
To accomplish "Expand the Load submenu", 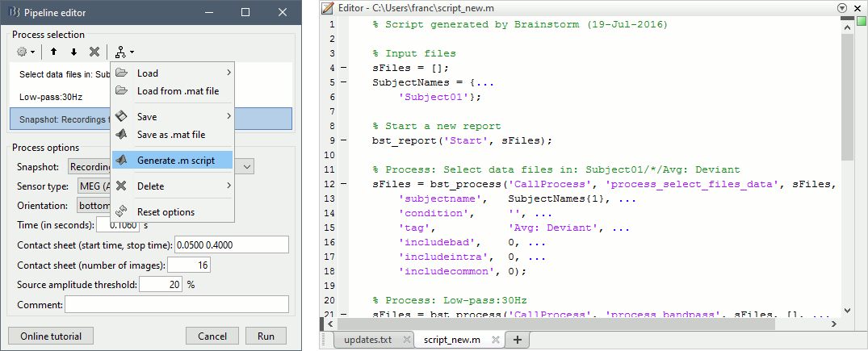I will [x=172, y=73].
